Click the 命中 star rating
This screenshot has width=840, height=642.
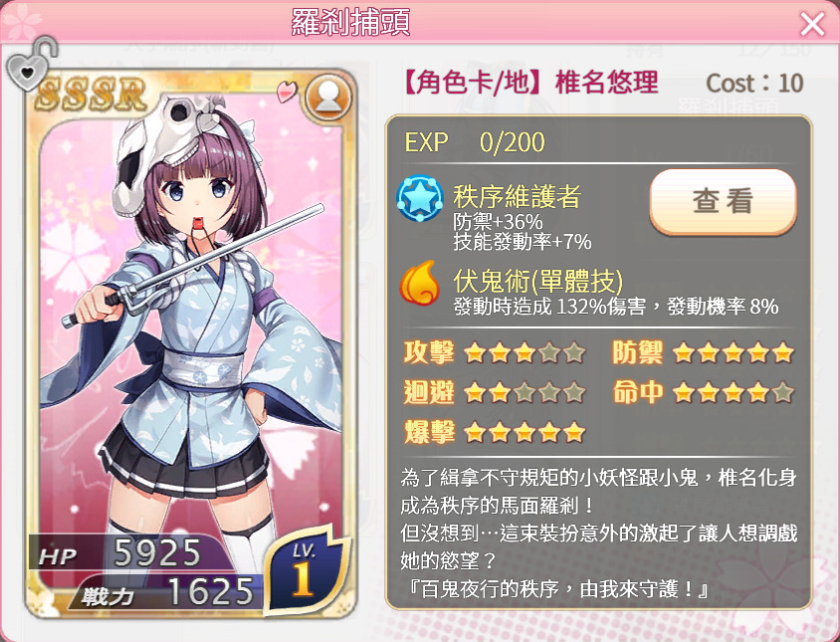tap(733, 392)
